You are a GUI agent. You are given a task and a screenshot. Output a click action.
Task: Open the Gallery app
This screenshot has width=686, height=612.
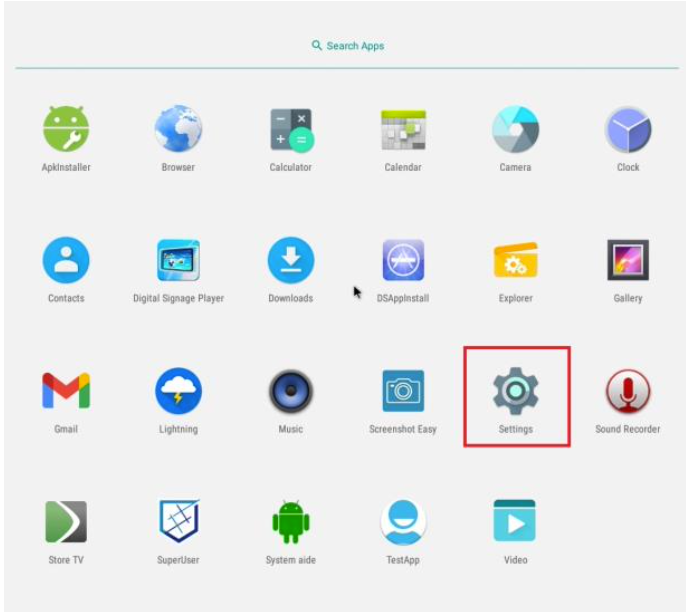628,260
